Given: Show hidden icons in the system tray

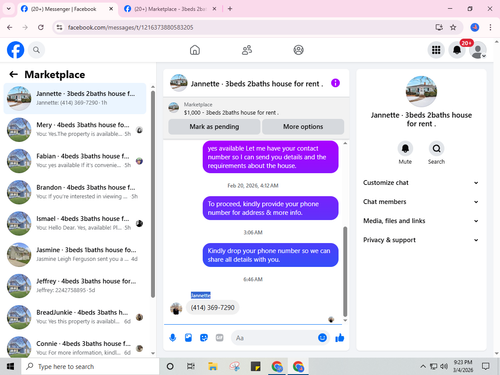Looking at the screenshot, I should click(423, 366).
